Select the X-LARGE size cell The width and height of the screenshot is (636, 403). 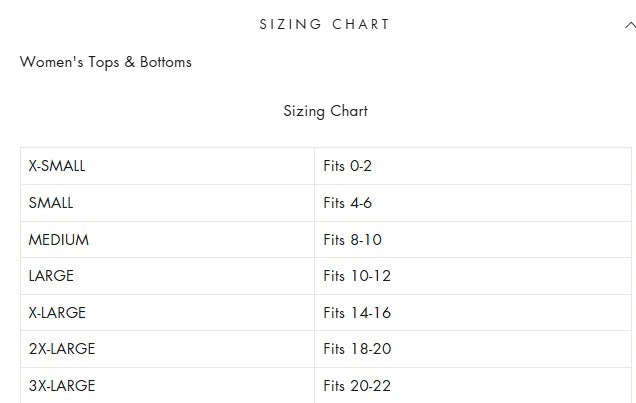(x=57, y=313)
